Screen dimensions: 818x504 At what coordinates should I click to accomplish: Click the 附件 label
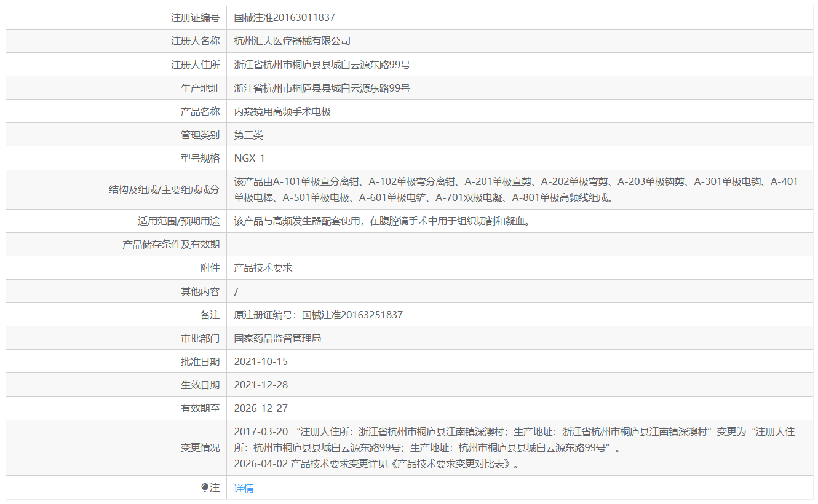[x=210, y=267]
